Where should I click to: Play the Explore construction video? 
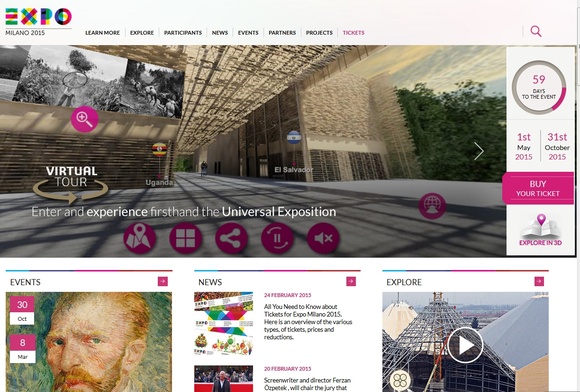465,345
